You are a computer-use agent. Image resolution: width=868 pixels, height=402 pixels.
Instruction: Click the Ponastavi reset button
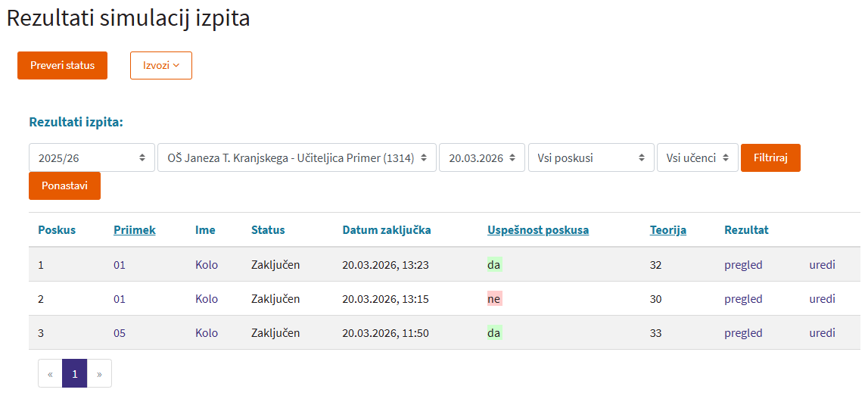(64, 185)
